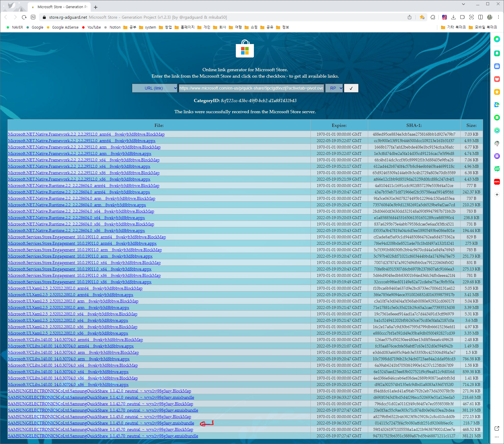Click the browser back arrow
504x444 pixels.
coord(6,17)
